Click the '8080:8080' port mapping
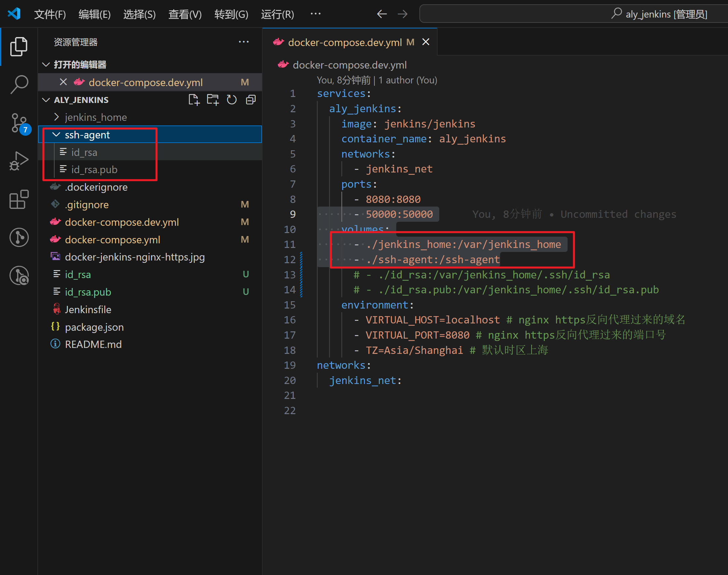Viewport: 728px width, 575px height. point(393,199)
